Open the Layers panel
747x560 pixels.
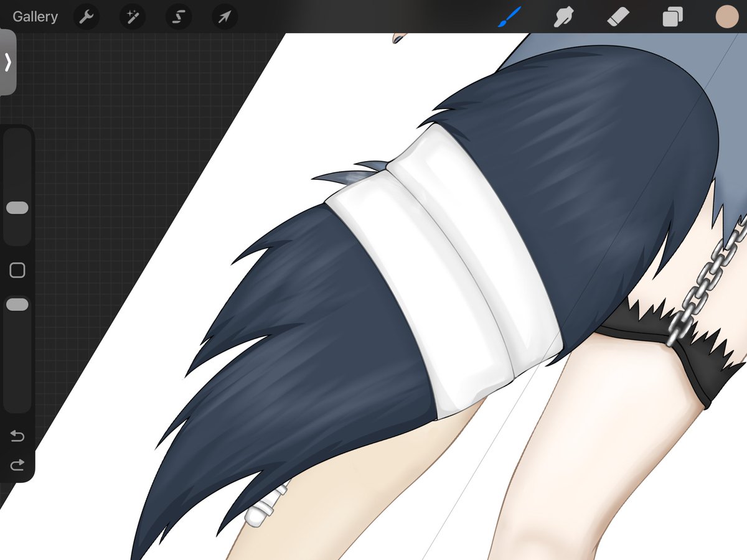[x=672, y=17]
